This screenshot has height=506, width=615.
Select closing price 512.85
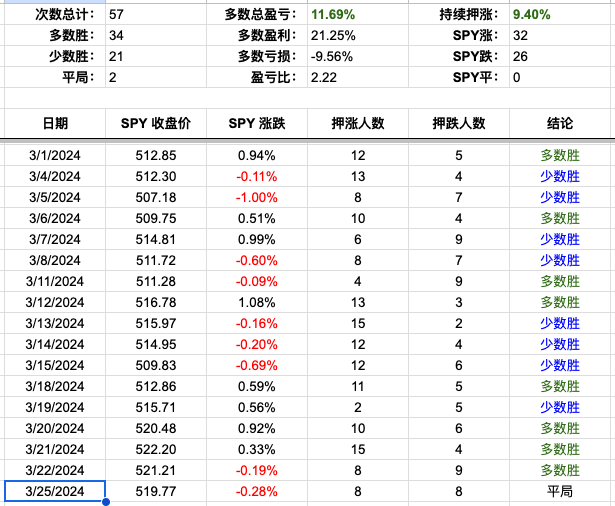pos(156,155)
